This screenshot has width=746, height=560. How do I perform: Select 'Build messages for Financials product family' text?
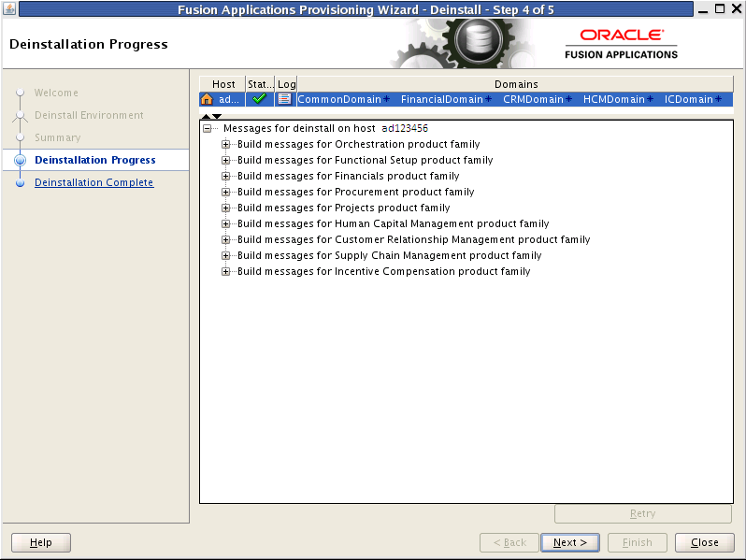click(349, 176)
